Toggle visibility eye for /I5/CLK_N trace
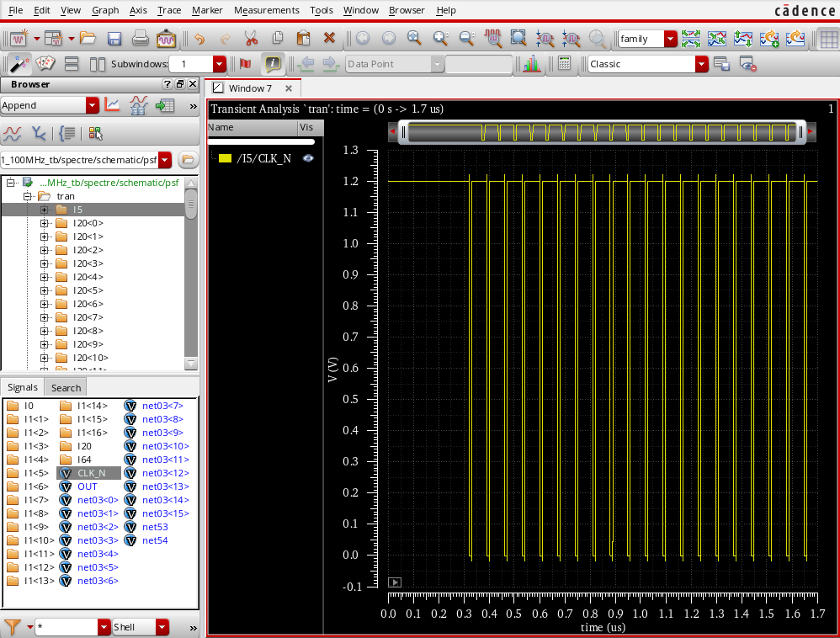This screenshot has width=840, height=638. (x=308, y=158)
